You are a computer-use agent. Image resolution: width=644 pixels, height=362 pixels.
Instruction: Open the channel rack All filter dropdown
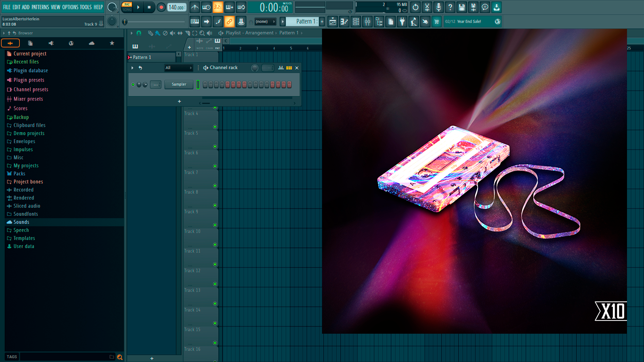[x=179, y=68]
